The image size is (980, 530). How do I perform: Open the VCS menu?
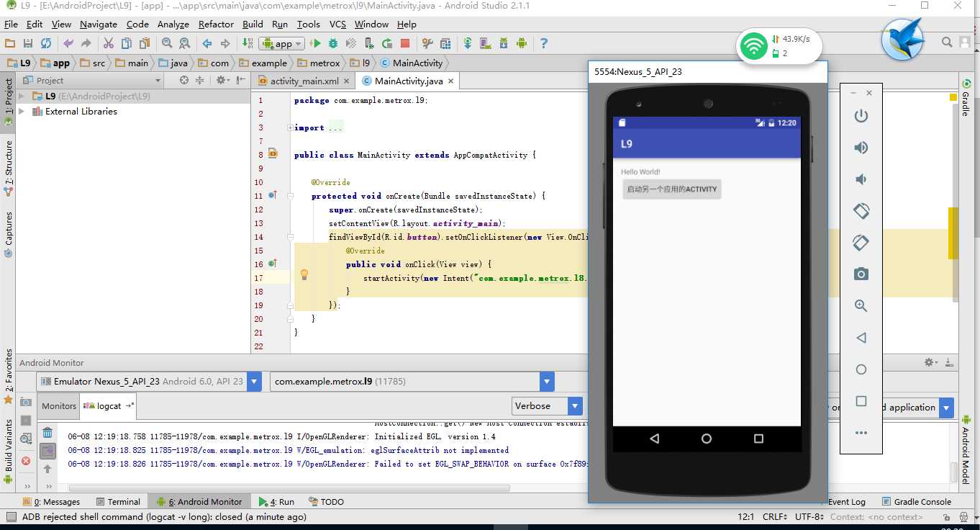(x=337, y=24)
